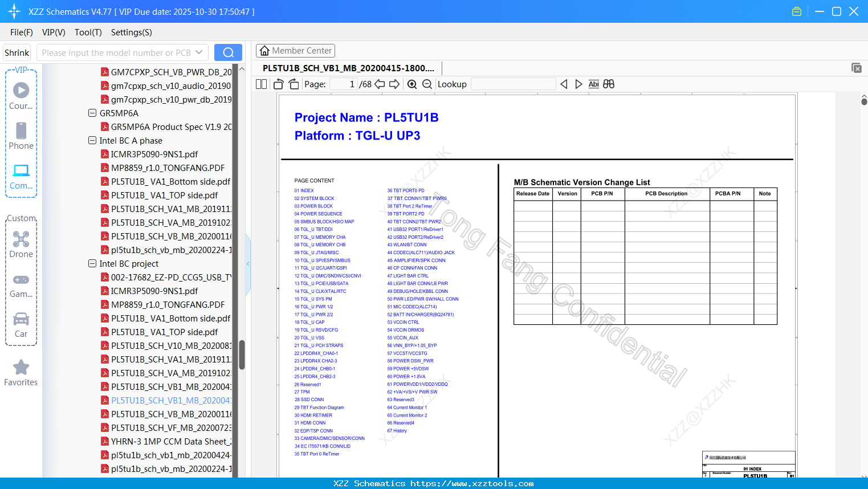Collapse the Intel BC project folder
Screen dimensions: 868x489
(x=92, y=263)
